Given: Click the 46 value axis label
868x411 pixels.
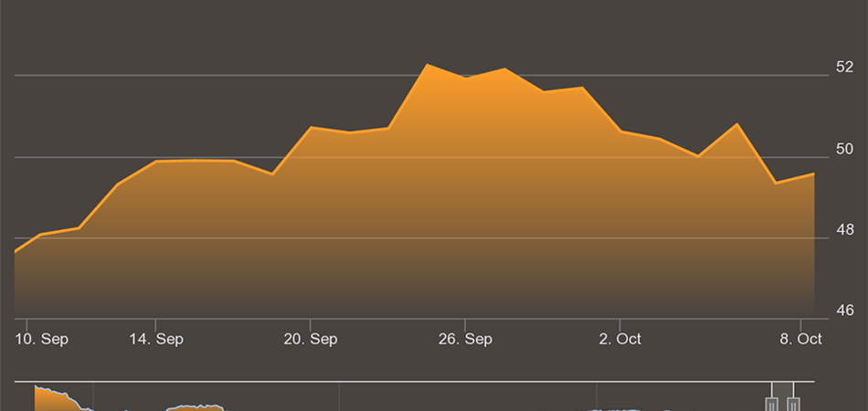Looking at the screenshot, I should 845,311.
